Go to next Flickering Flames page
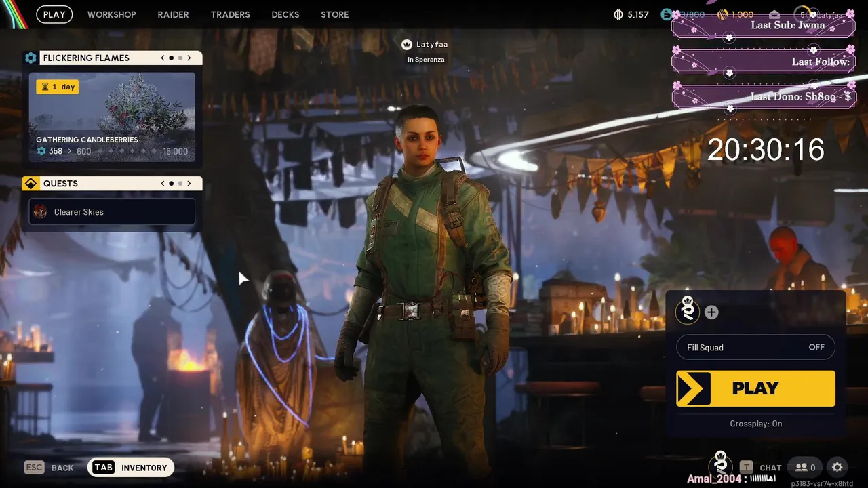 (x=189, y=58)
